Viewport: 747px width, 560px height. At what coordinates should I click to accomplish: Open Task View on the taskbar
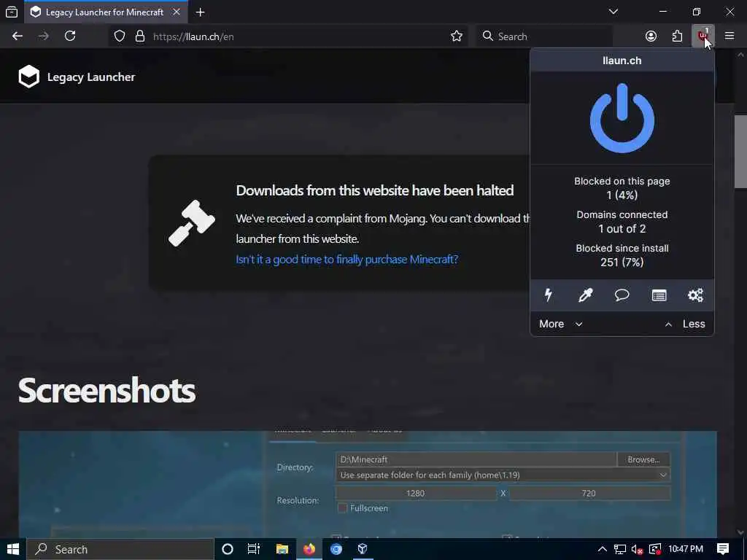click(253, 549)
